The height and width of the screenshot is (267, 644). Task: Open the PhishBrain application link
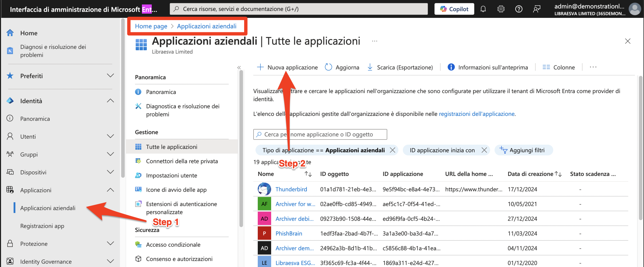289,233
